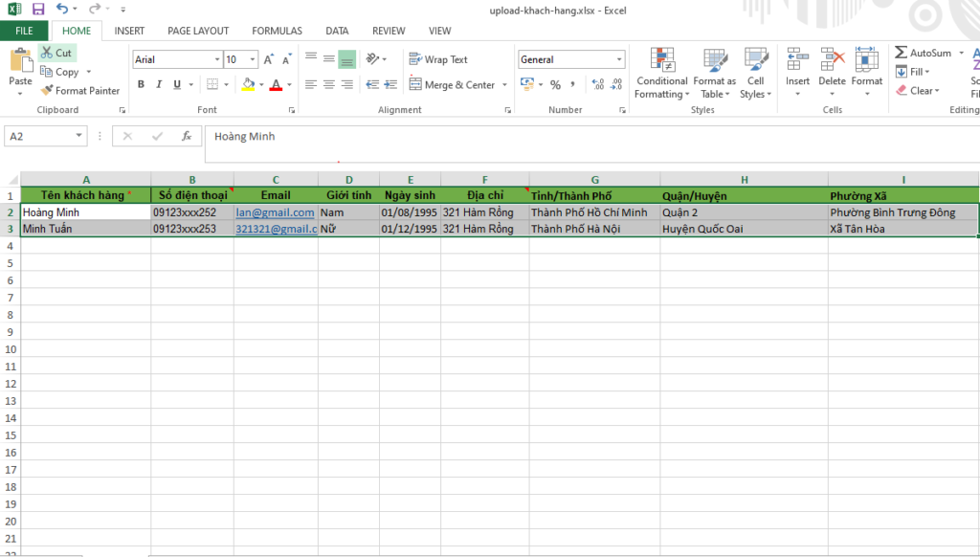
Task: Click the Insert Function fx icon
Action: pos(187,137)
